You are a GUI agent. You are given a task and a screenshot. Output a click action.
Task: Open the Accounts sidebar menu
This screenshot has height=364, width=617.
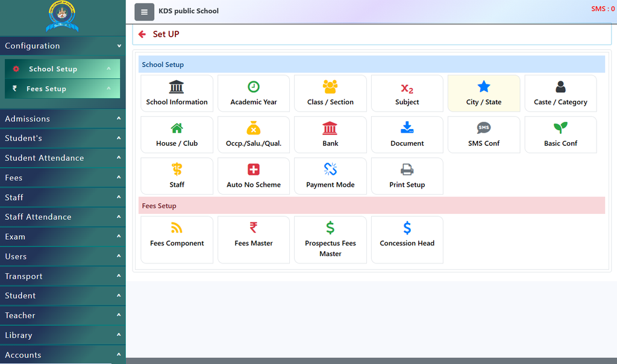[63, 354]
